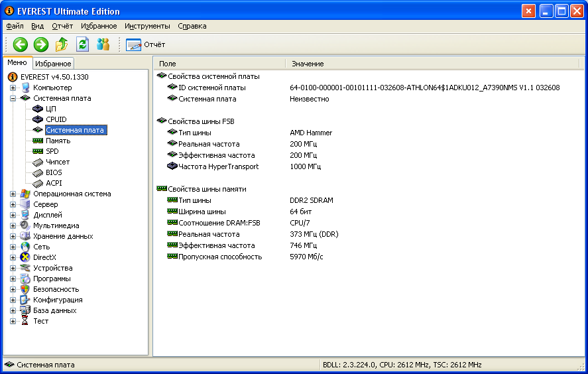Click the Дисплей monitor icon
The height and width of the screenshot is (374, 588).
pos(25,215)
